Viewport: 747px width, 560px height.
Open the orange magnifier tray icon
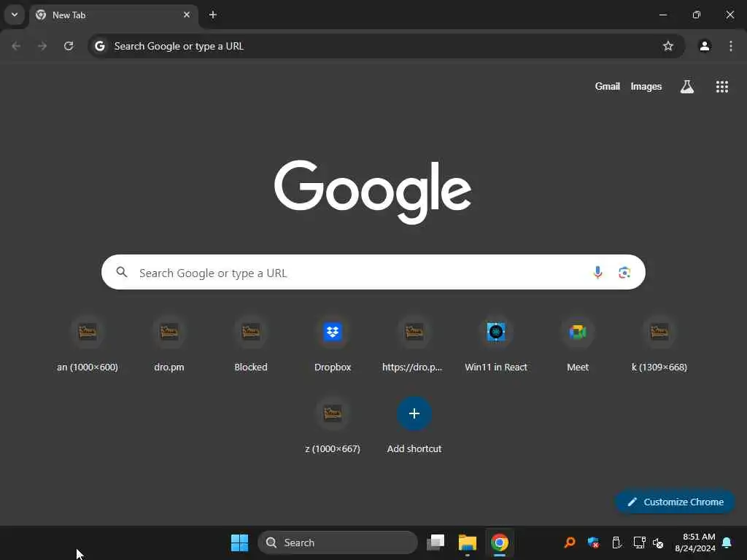coord(570,542)
